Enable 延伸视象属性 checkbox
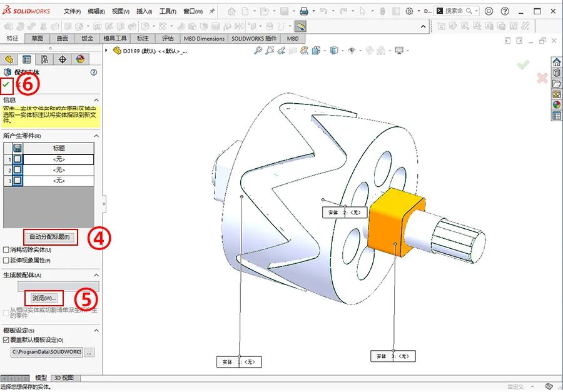The image size is (563, 392). [6, 260]
